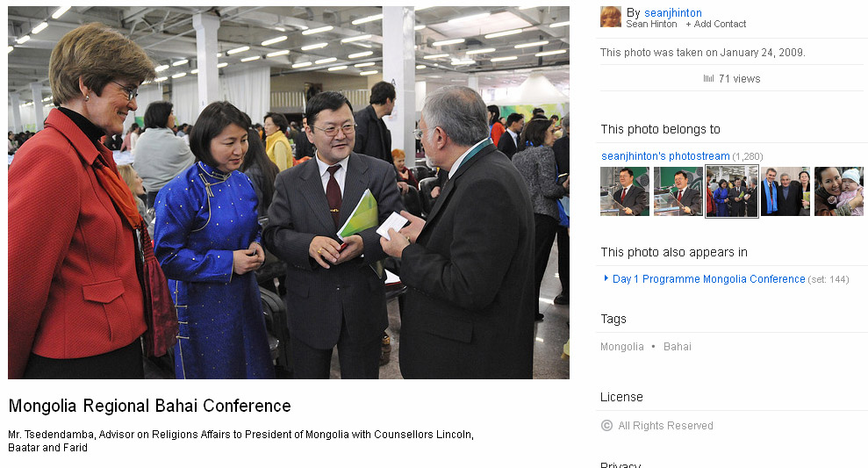This screenshot has height=468, width=868.
Task: Select the Mongolia tag
Action: 622,347
